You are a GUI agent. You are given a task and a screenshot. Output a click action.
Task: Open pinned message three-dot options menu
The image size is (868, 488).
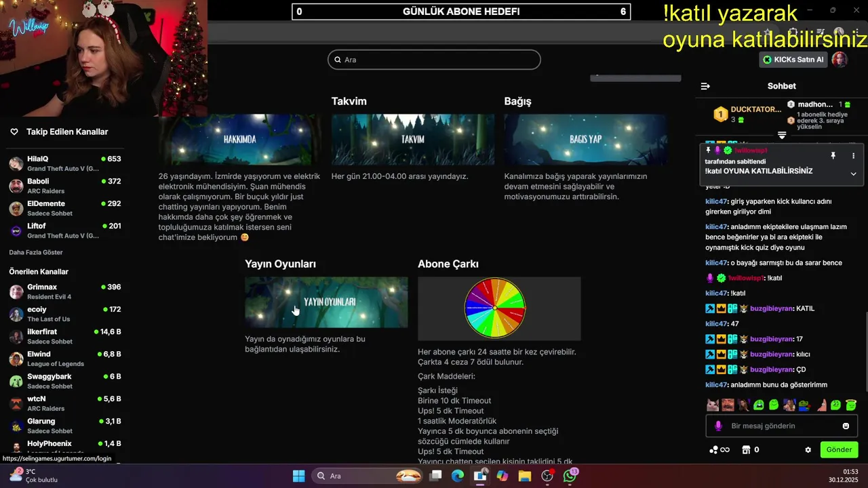tap(853, 156)
